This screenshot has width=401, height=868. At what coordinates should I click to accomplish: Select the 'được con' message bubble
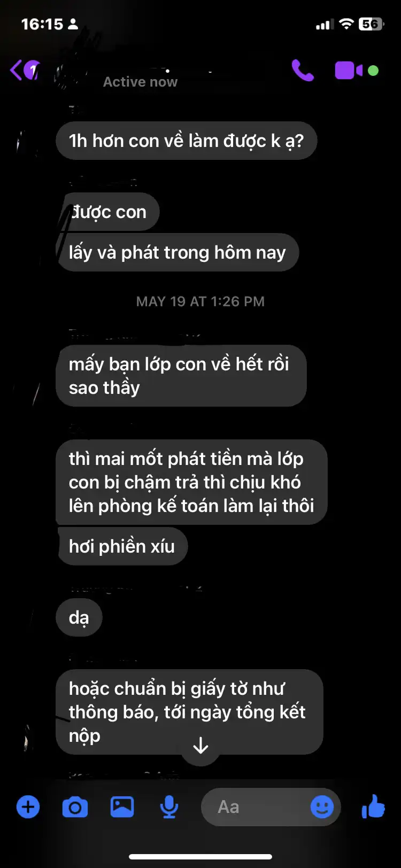point(107,212)
